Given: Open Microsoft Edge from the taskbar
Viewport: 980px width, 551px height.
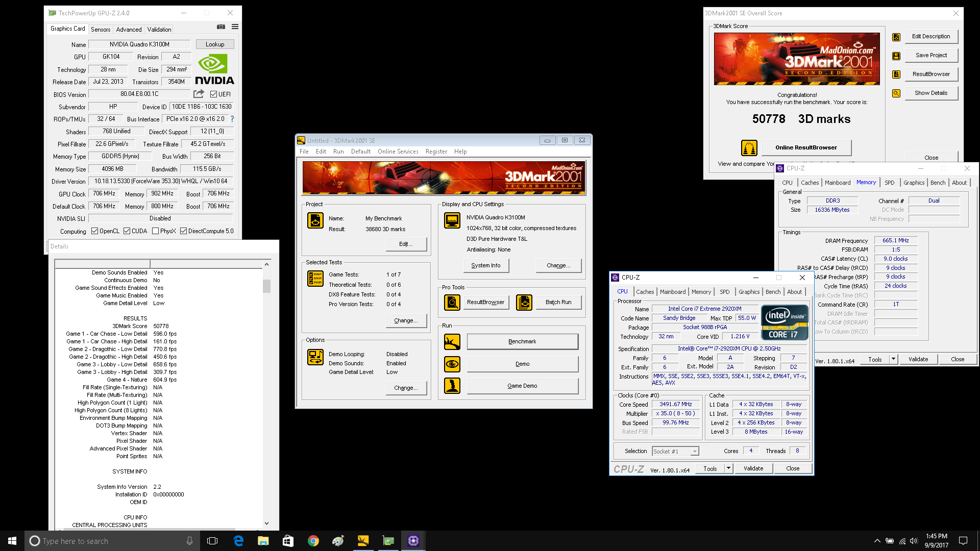Looking at the screenshot, I should click(238, 541).
